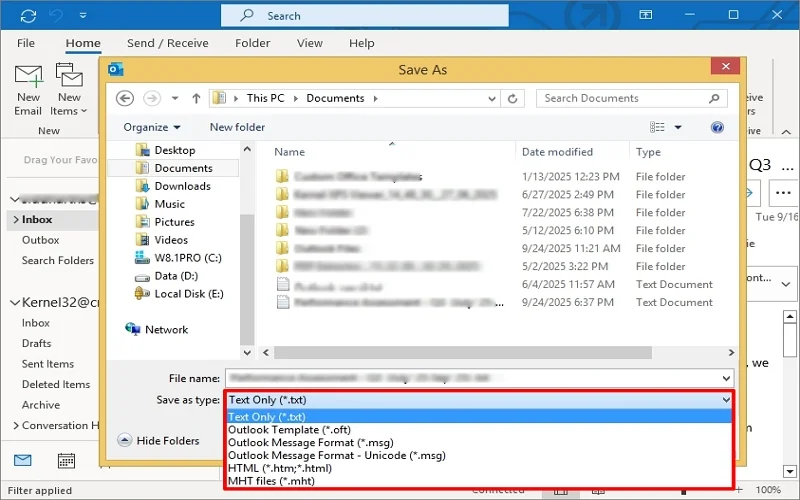Open the New Items dropdown
800x500 pixels.
(69, 104)
